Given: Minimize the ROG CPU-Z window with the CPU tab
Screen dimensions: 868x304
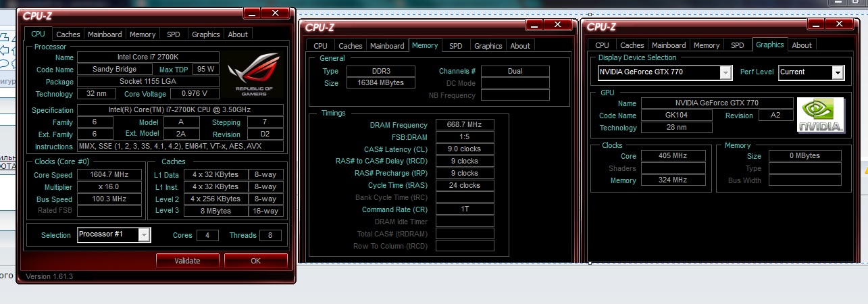Looking at the screenshot, I should [251, 13].
